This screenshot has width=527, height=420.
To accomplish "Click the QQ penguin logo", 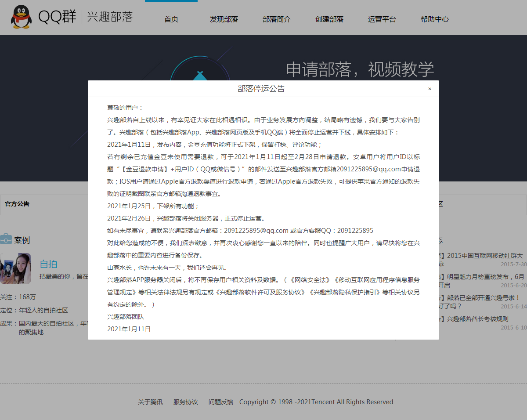I will tap(22, 17).
